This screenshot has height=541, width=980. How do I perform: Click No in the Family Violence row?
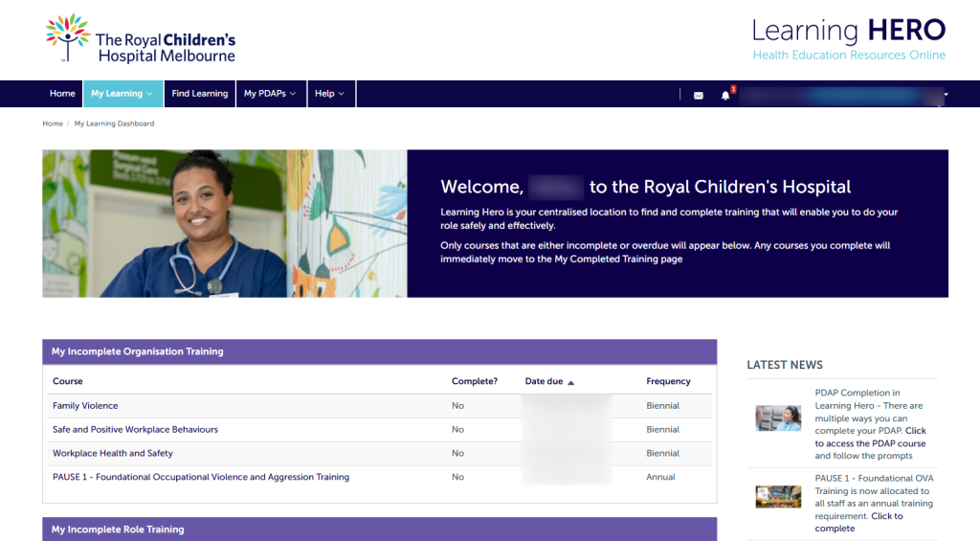pyautogui.click(x=457, y=406)
